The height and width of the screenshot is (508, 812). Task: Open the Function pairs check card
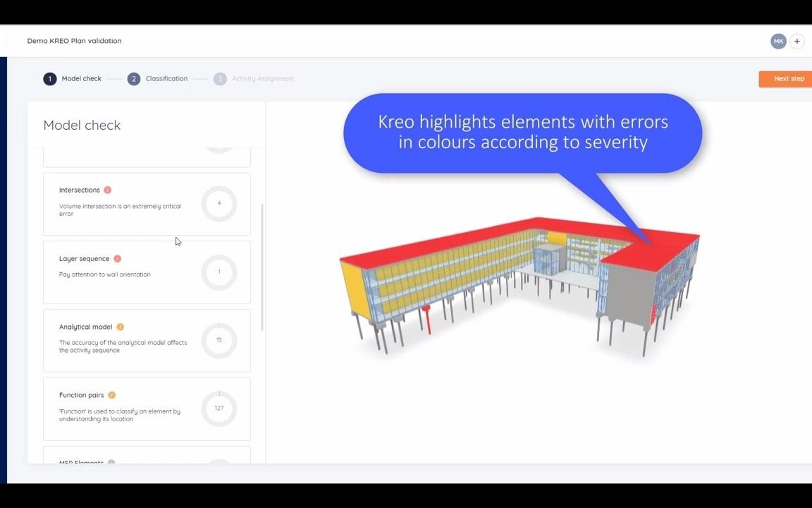pos(147,409)
